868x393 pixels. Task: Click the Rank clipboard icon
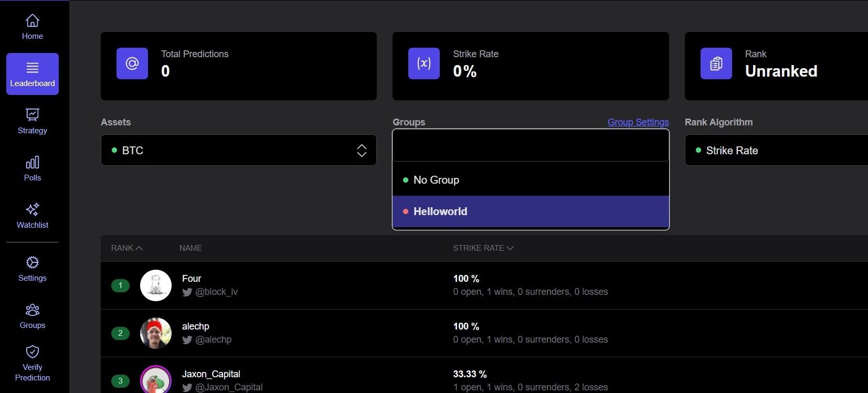click(x=716, y=63)
